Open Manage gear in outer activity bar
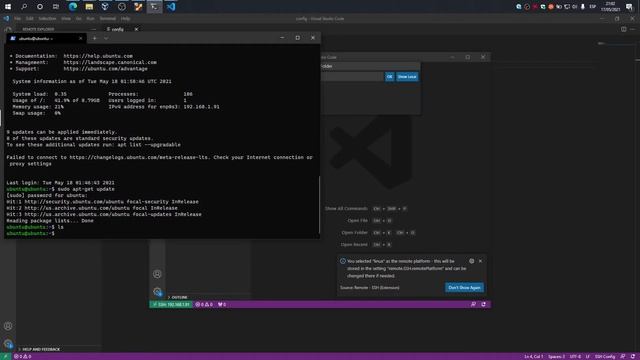The height and width of the screenshot is (360, 640). click(x=8, y=344)
